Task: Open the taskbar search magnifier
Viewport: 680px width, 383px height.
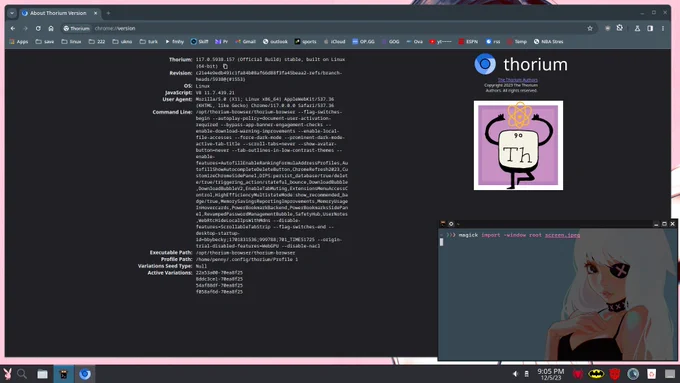Action: click(22, 374)
